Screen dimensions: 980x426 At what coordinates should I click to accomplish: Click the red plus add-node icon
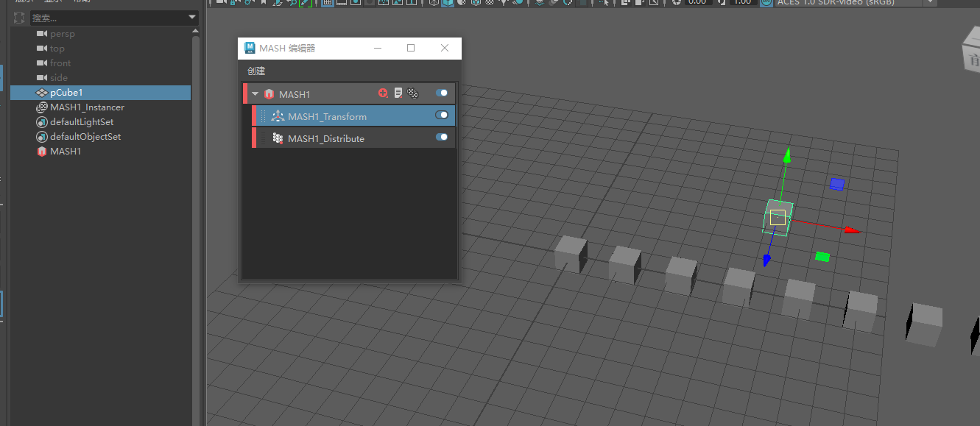coord(383,93)
